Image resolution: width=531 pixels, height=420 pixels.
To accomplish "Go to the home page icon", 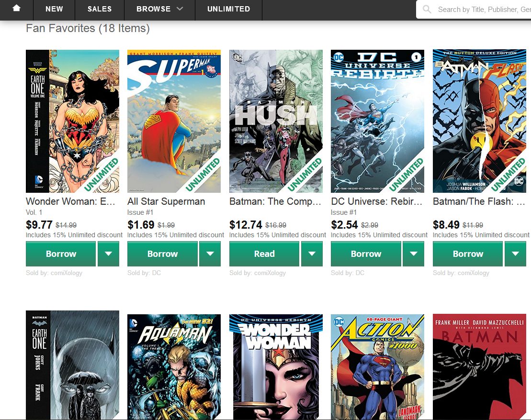I will pos(16,9).
